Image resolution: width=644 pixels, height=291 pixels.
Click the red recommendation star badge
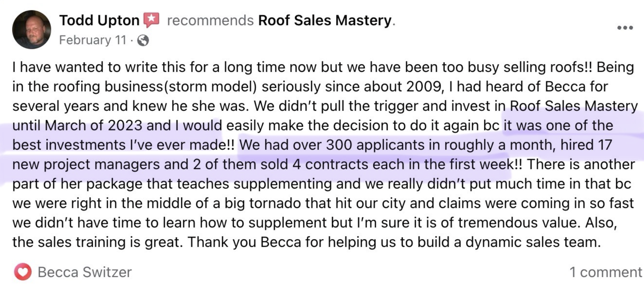(151, 20)
